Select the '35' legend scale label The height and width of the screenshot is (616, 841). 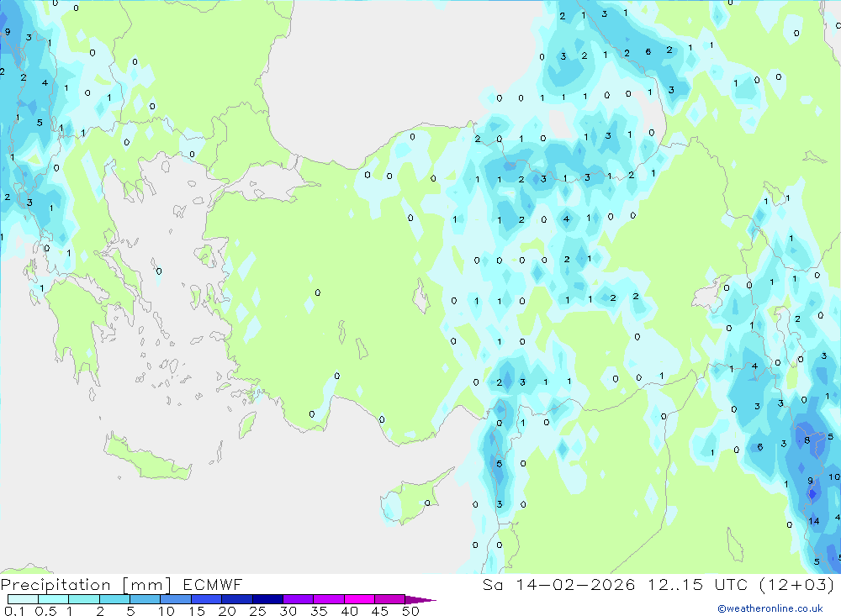tap(319, 611)
